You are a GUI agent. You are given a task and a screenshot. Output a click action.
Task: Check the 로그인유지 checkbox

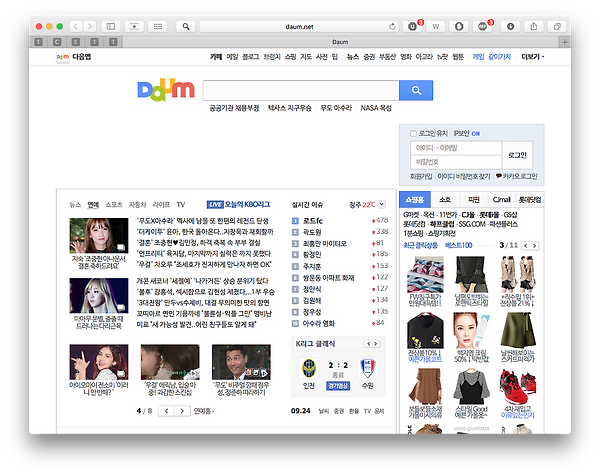point(413,134)
